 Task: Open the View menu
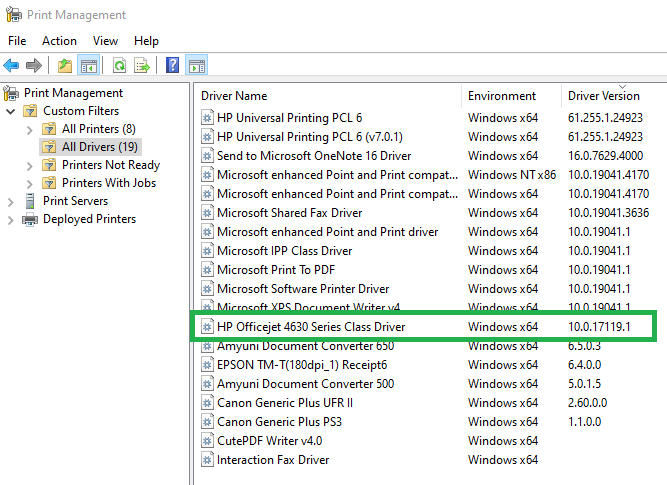coord(105,41)
